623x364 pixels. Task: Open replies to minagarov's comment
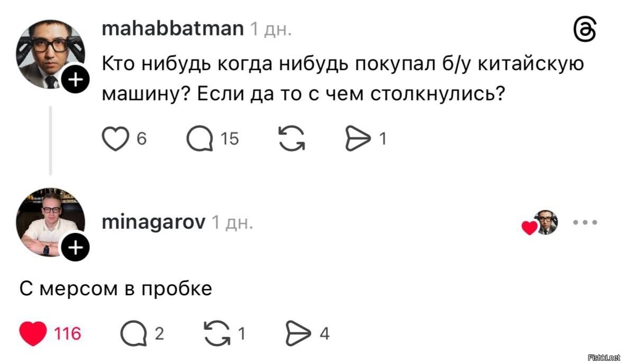(132, 333)
